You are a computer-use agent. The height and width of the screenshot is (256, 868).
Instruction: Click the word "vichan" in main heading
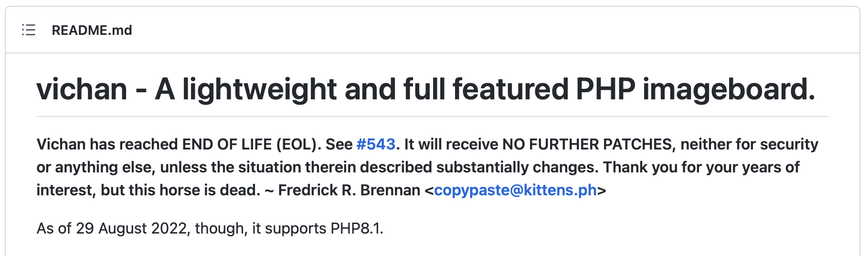(x=82, y=89)
